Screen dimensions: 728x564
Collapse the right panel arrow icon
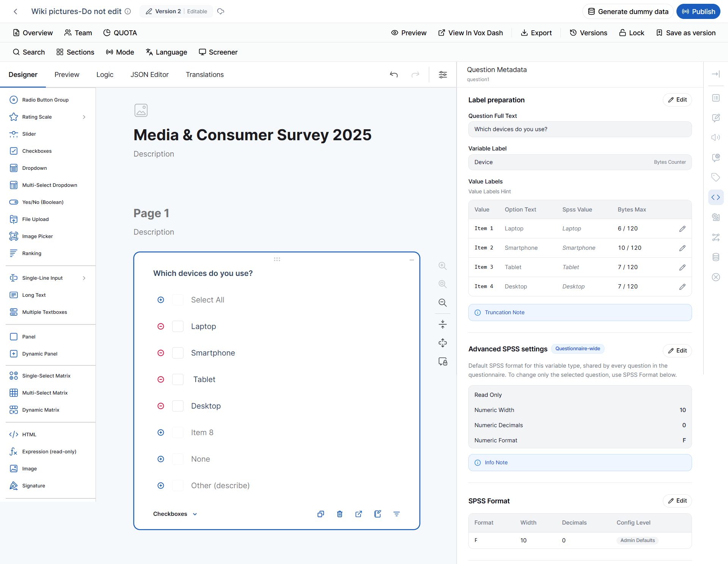716,74
